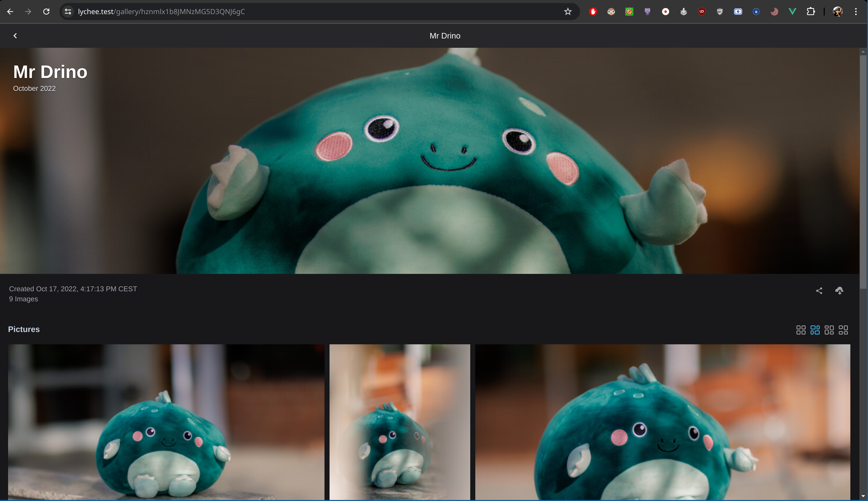The width and height of the screenshot is (868, 501).
Task: Open the third close-up Drino thumbnail
Action: pyautogui.click(x=662, y=422)
